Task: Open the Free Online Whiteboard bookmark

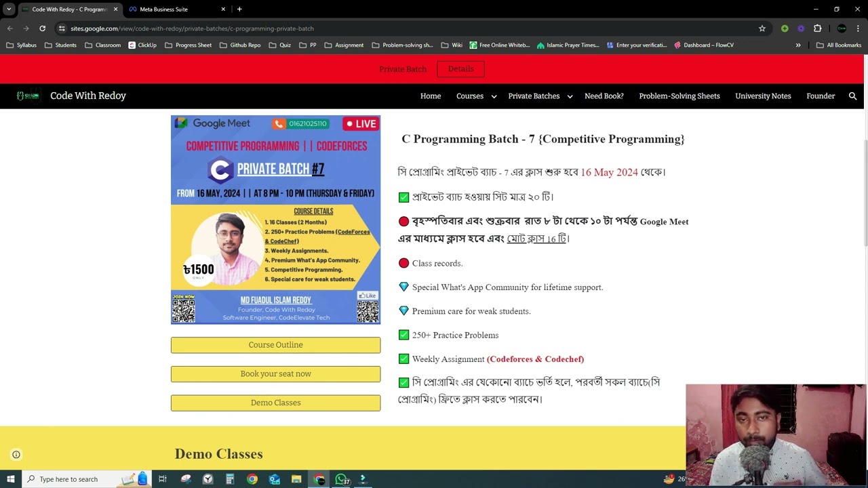Action: tap(499, 45)
